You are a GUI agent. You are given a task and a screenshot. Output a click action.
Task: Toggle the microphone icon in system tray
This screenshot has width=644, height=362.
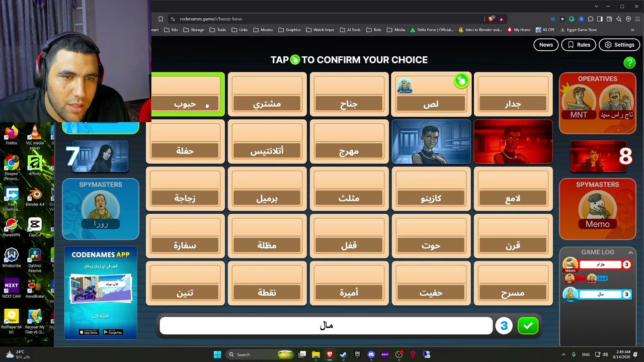[575, 354]
